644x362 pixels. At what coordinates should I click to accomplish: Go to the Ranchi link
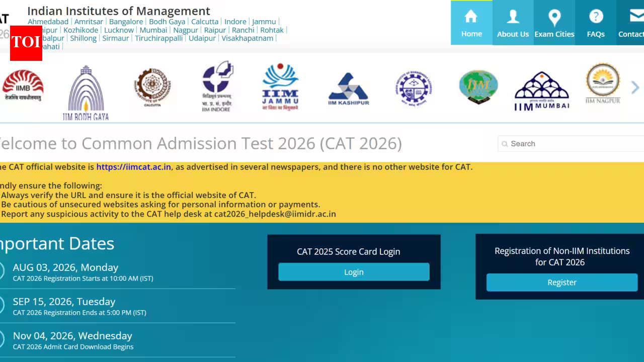(243, 30)
